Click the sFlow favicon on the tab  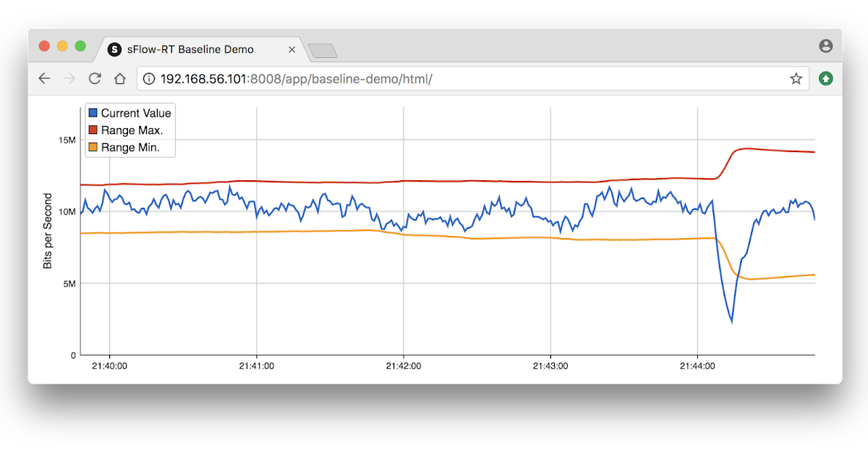tap(115, 49)
